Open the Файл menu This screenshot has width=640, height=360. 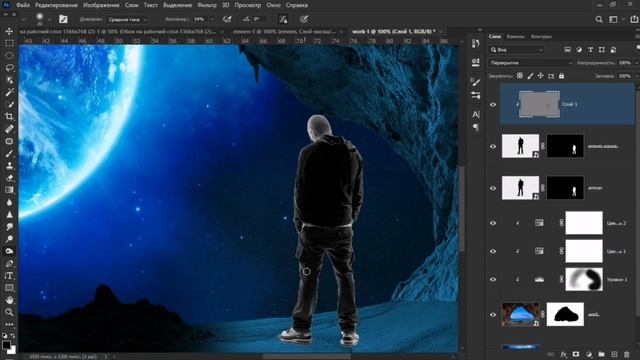click(x=23, y=5)
